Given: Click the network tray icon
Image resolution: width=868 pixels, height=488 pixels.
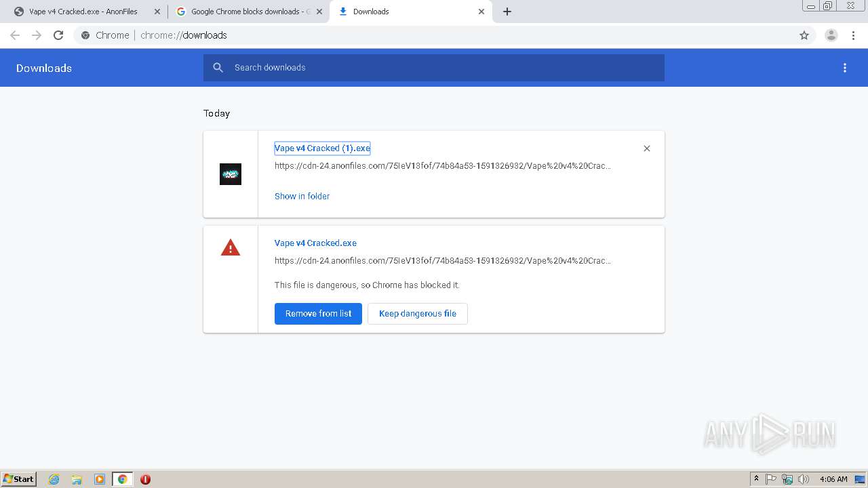Looking at the screenshot, I should 787,479.
